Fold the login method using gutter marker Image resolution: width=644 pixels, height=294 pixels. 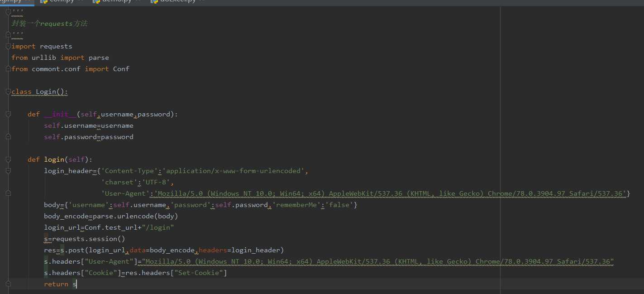tap(8, 159)
